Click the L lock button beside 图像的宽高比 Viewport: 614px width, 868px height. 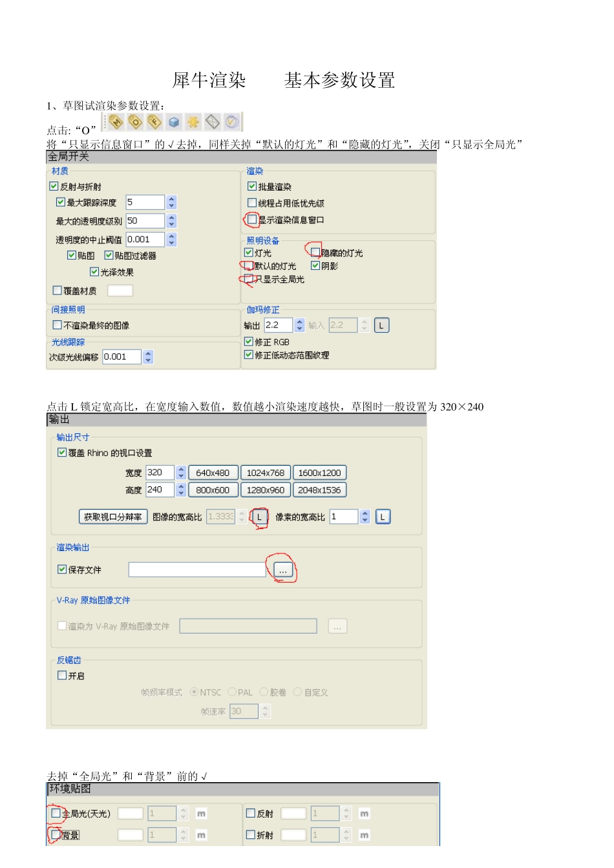click(x=259, y=517)
